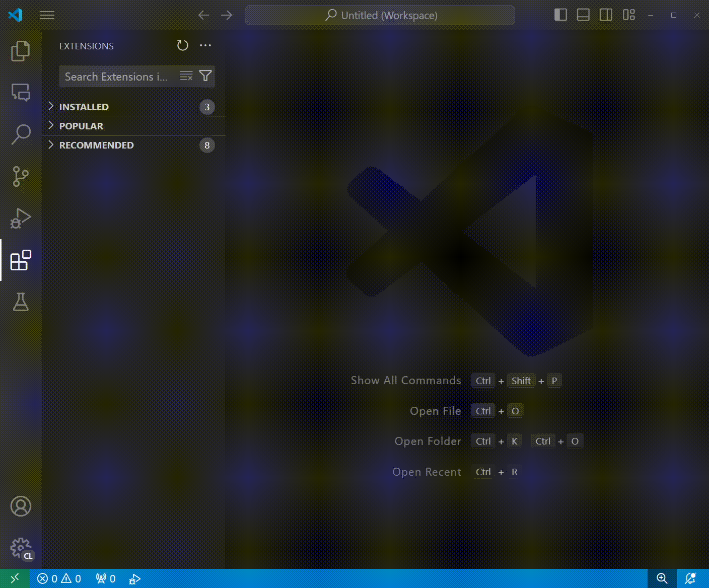Viewport: 709px width, 588px height.
Task: Click the debug launch status icon
Action: (x=134, y=578)
